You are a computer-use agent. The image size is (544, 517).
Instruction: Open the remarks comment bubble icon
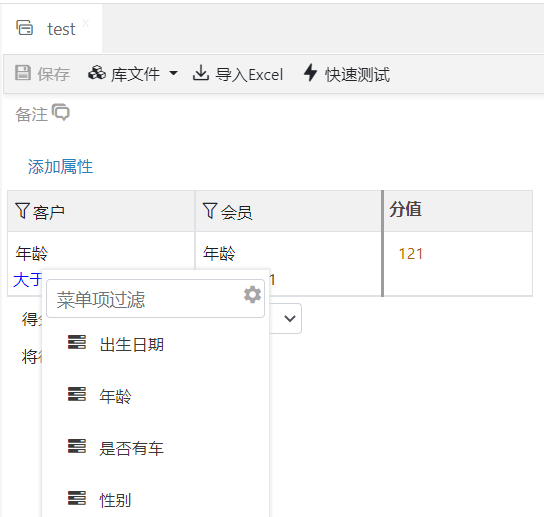point(61,112)
